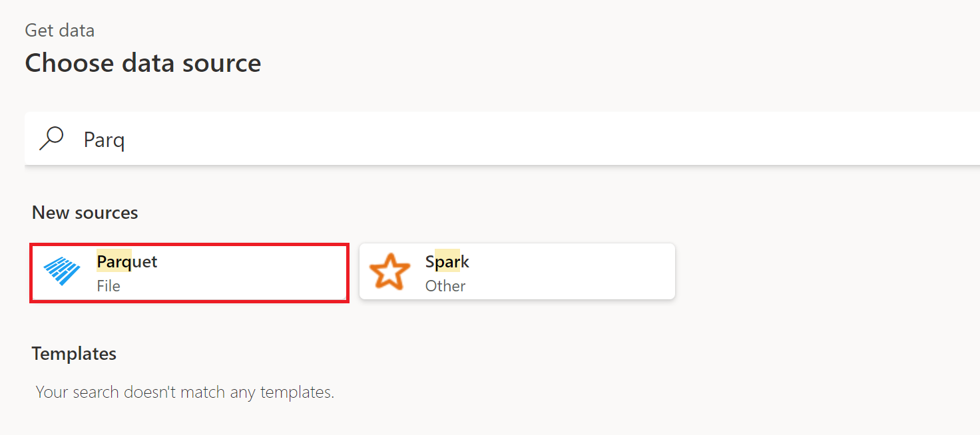Viewport: 980px width, 435px height.
Task: Click blank area inside the Spark card
Action: [x=586, y=271]
